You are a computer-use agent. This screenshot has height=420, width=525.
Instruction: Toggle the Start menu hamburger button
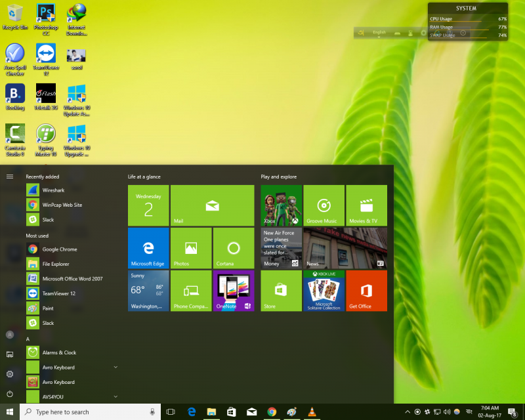(x=10, y=176)
